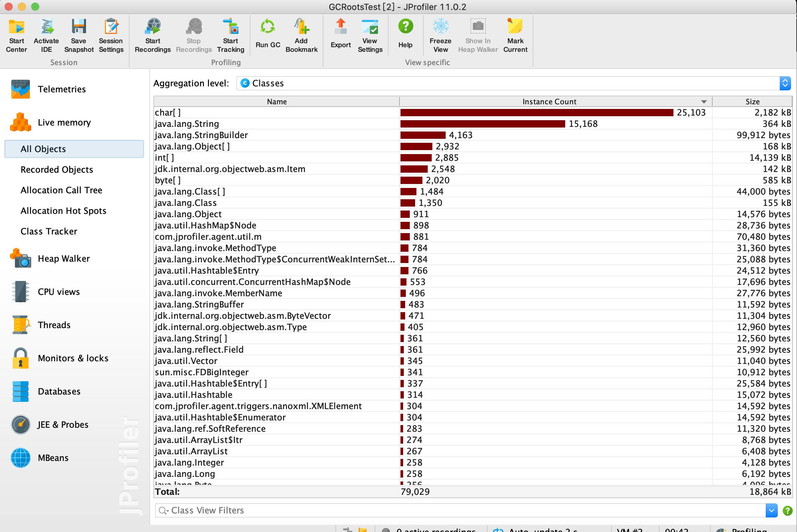
Task: Open View Settings
Action: coord(370,36)
